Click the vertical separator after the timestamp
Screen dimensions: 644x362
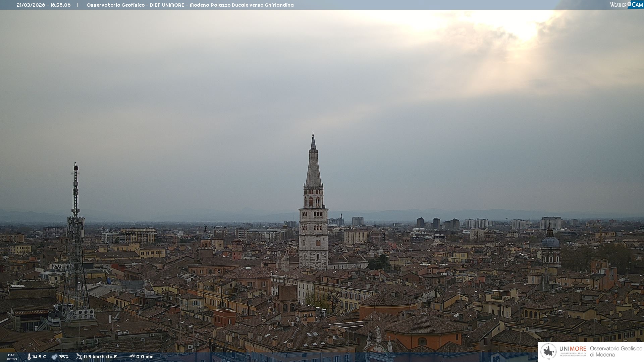78,5
